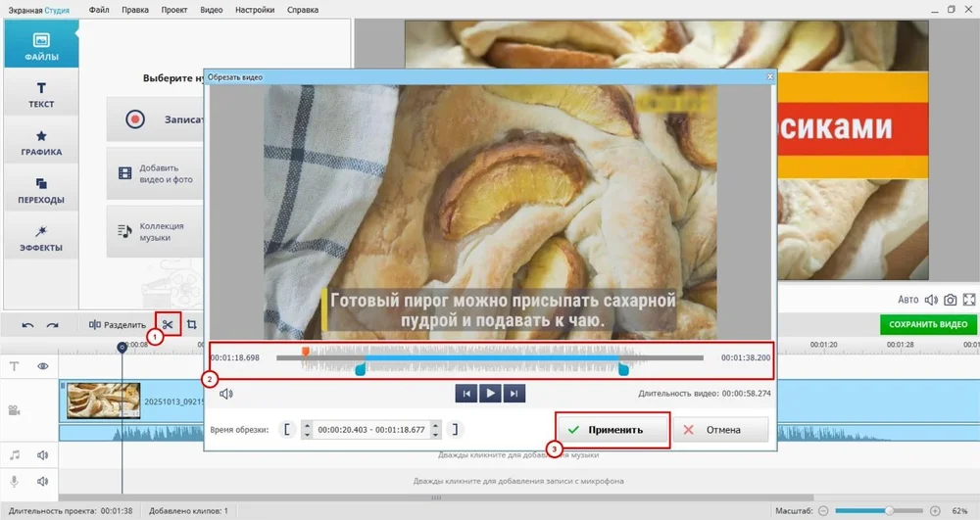Click the Масштаб zoom slider handle
The height and width of the screenshot is (520, 980).
[x=889, y=510]
